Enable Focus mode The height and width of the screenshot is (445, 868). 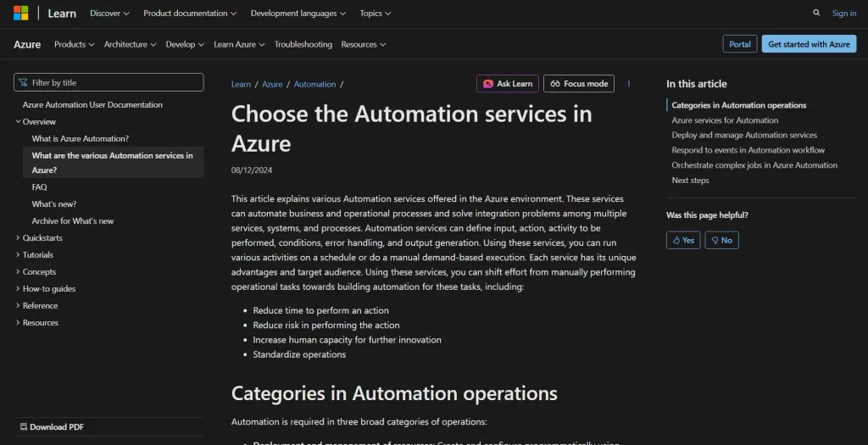point(579,84)
